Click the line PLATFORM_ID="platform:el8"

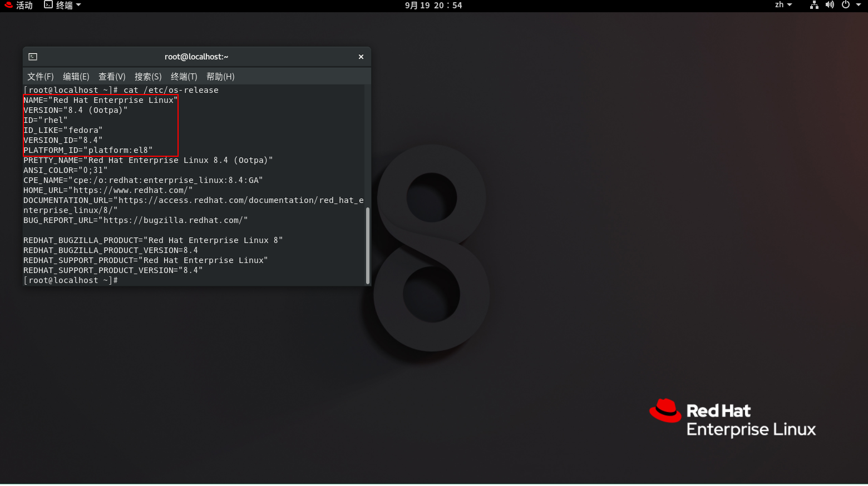(x=88, y=150)
